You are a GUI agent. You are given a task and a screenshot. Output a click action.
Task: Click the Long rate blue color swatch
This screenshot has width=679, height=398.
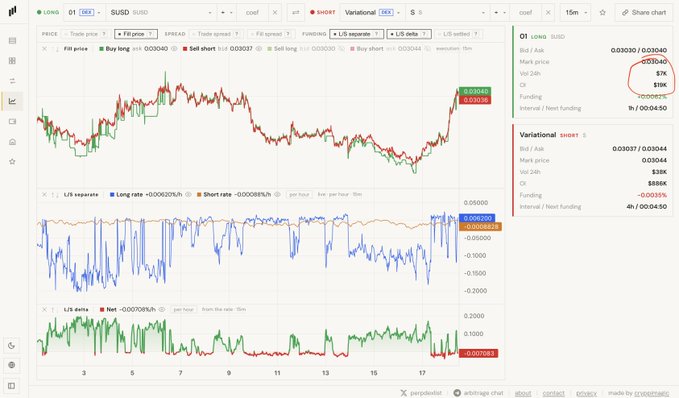[112, 195]
